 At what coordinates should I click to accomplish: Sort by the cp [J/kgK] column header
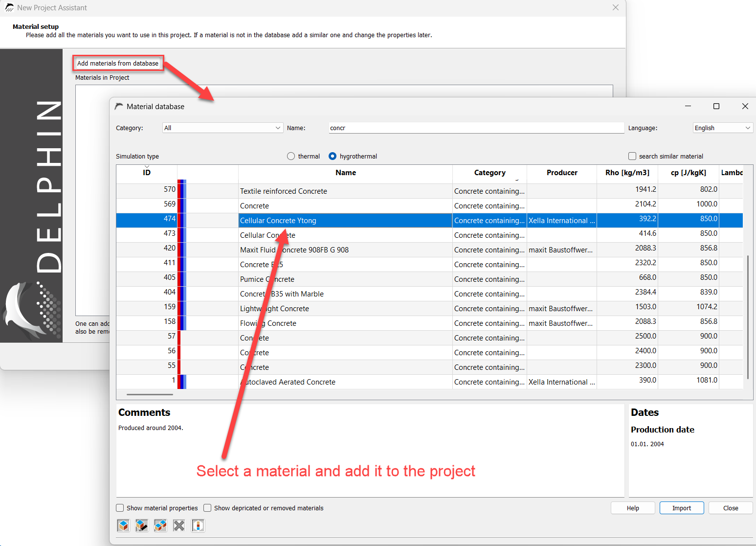[689, 173]
